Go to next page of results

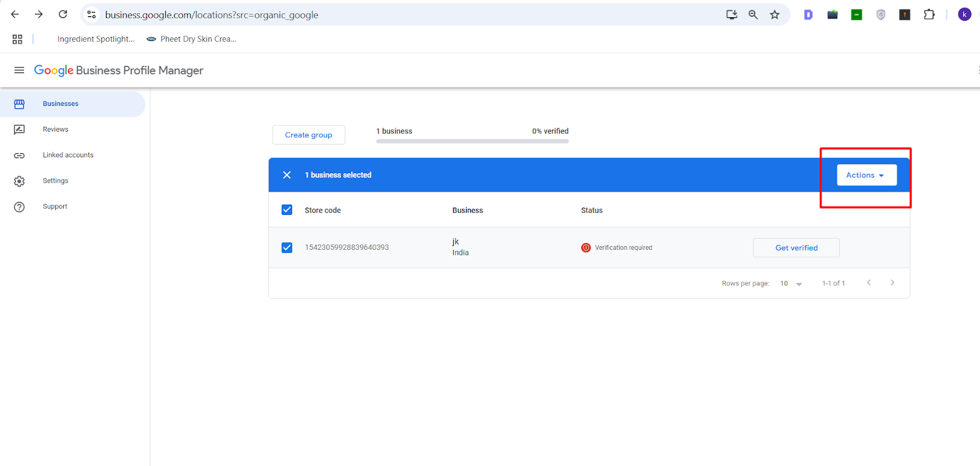click(x=892, y=283)
